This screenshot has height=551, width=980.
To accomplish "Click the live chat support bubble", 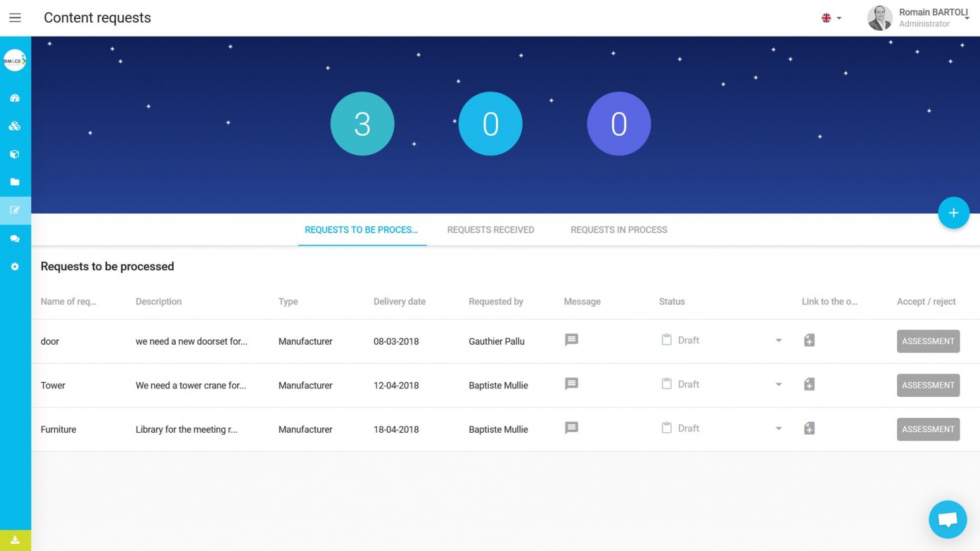I will (947, 520).
